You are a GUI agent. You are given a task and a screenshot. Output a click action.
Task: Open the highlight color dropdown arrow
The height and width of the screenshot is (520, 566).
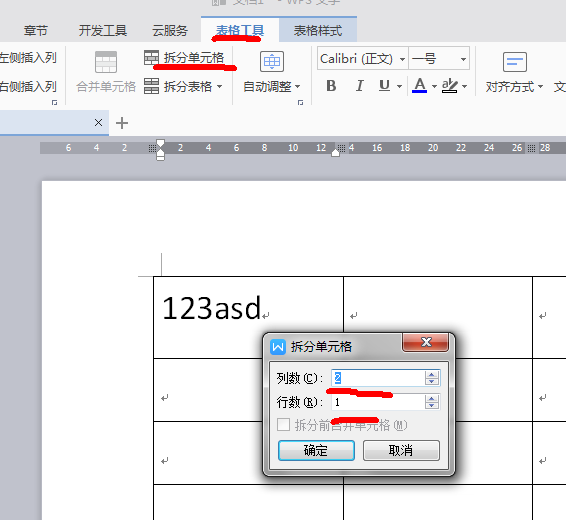tap(465, 86)
